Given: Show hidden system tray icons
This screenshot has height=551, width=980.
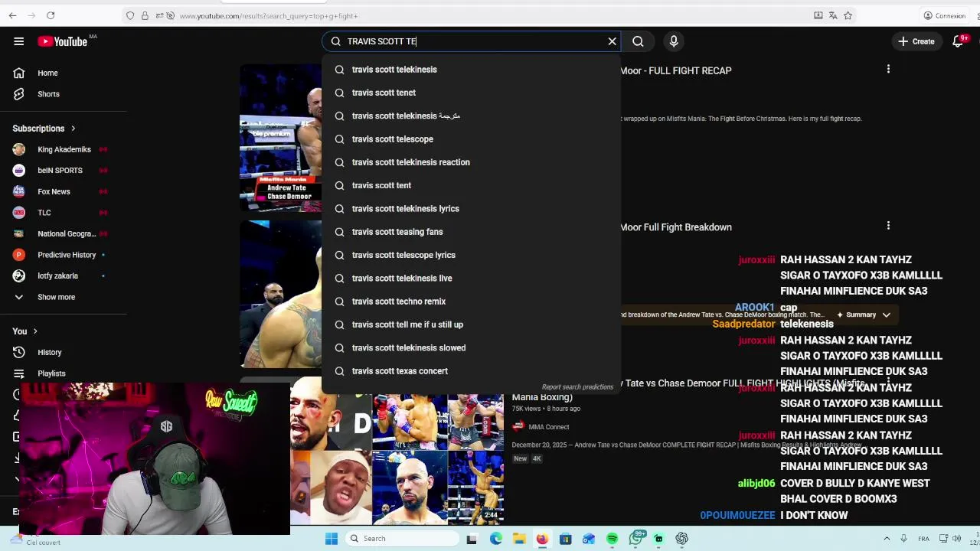Looking at the screenshot, I should pyautogui.click(x=887, y=539).
